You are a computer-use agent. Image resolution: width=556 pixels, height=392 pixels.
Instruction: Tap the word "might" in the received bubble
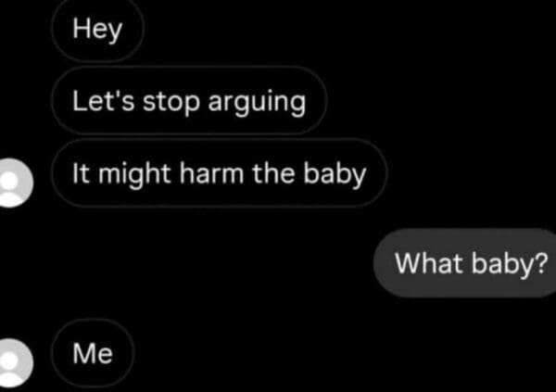[x=134, y=174]
